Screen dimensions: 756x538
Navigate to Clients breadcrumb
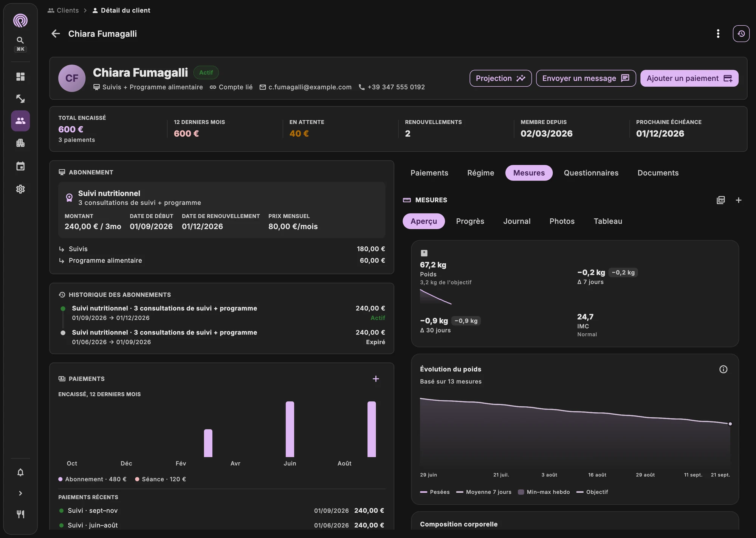tap(63, 10)
